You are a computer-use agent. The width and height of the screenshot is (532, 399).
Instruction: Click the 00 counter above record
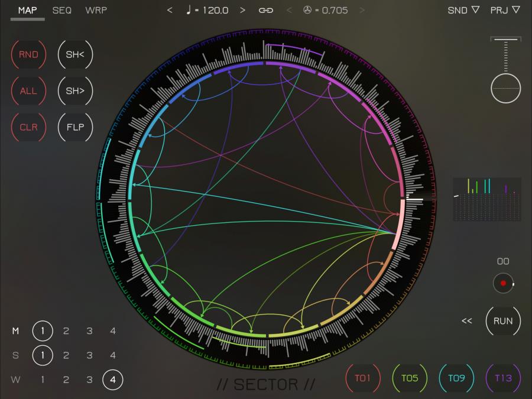tap(503, 261)
